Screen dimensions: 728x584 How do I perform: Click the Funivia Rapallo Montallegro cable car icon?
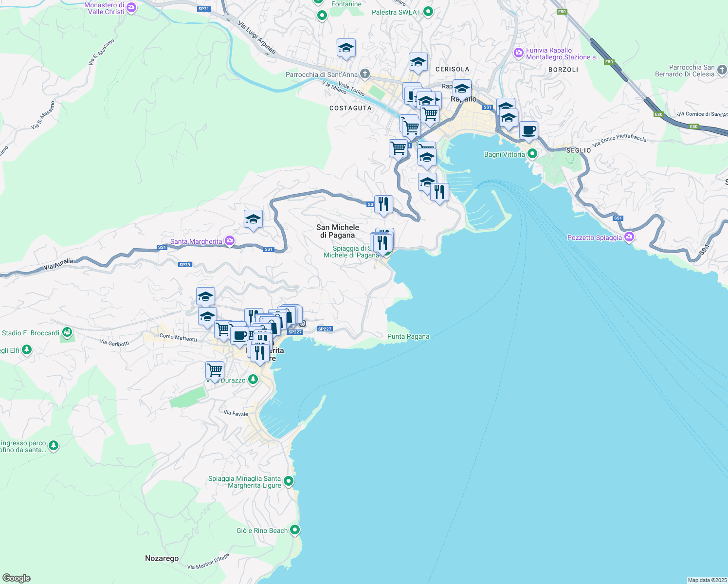(518, 53)
